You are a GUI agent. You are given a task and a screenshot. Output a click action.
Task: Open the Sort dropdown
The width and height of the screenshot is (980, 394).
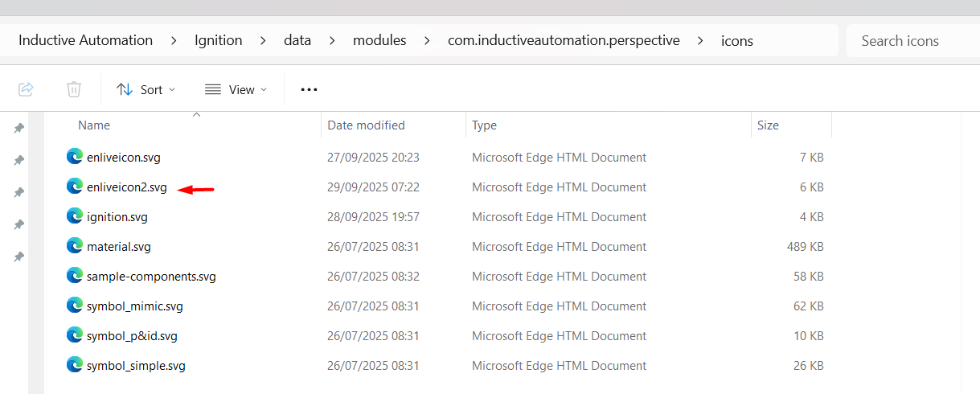pos(146,89)
